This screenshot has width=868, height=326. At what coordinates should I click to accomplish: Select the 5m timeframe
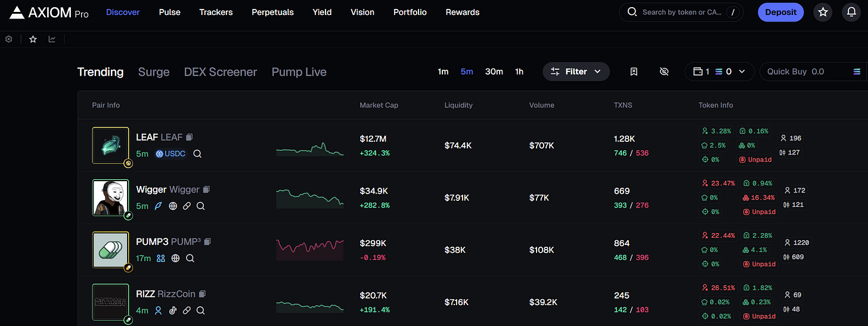(467, 72)
